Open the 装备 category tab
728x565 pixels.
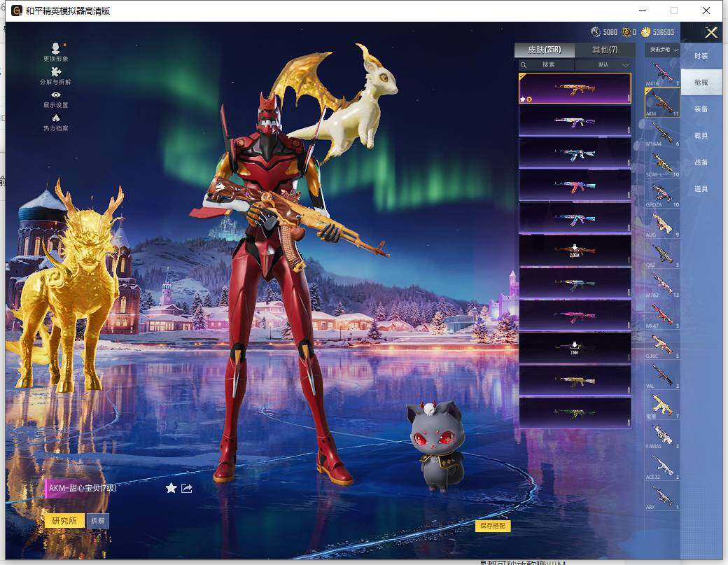point(701,109)
